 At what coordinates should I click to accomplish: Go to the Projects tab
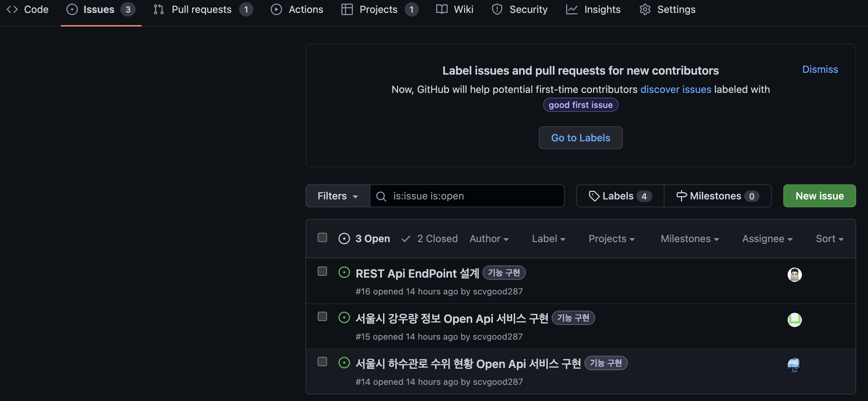tap(380, 9)
